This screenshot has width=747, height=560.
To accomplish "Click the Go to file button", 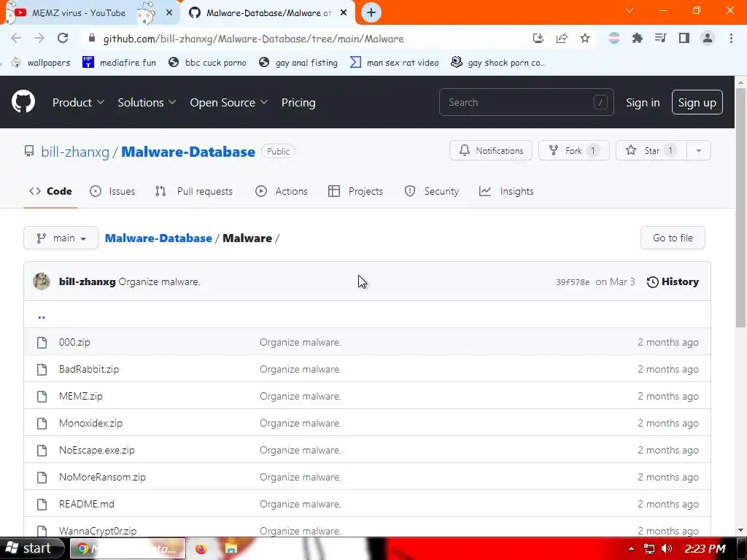I will coord(673,238).
